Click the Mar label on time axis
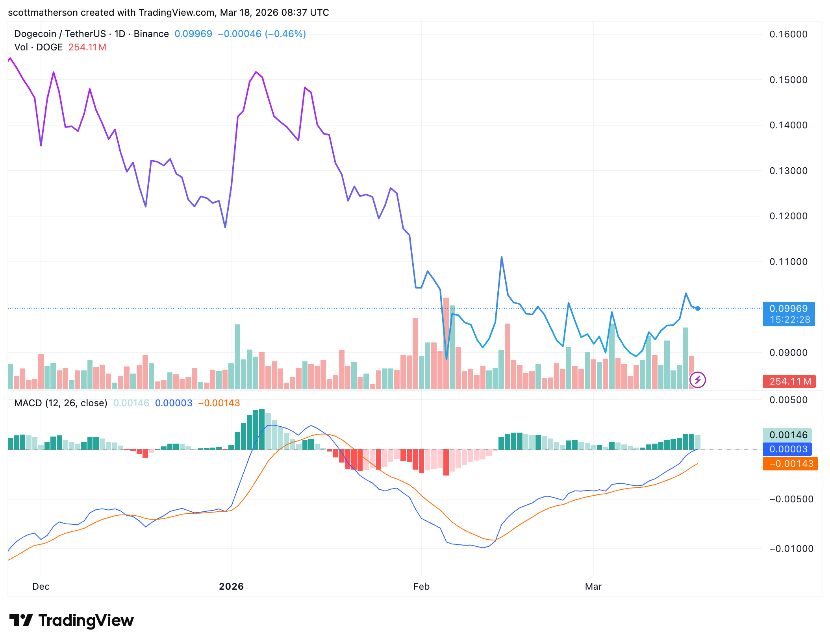The image size is (830, 644). (x=593, y=587)
